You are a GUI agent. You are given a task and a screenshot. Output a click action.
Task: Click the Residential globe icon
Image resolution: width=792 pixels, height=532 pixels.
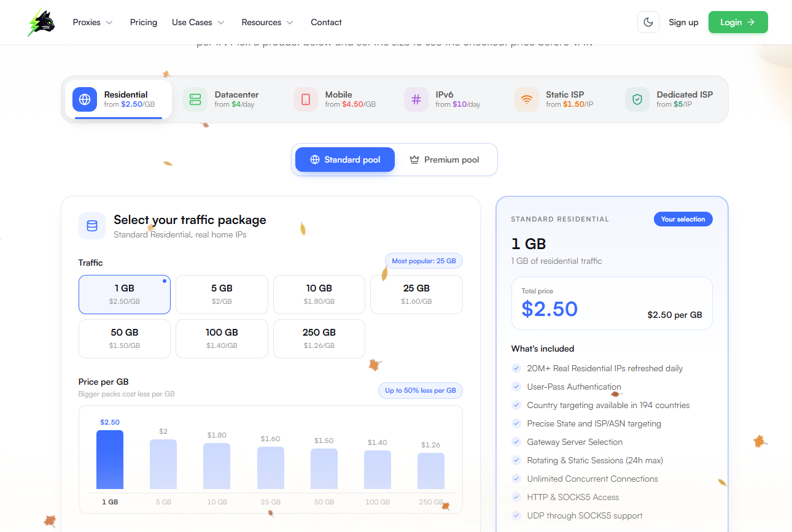[85, 99]
